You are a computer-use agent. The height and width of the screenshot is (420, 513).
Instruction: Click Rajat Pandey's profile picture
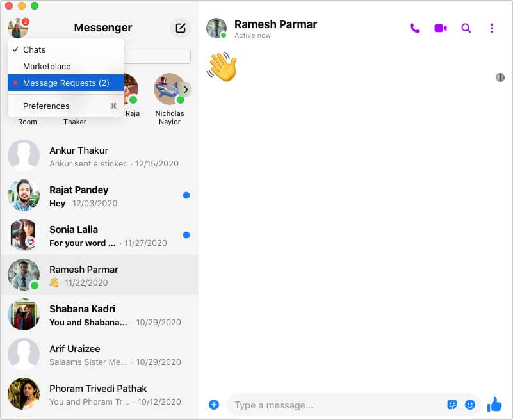[24, 195]
